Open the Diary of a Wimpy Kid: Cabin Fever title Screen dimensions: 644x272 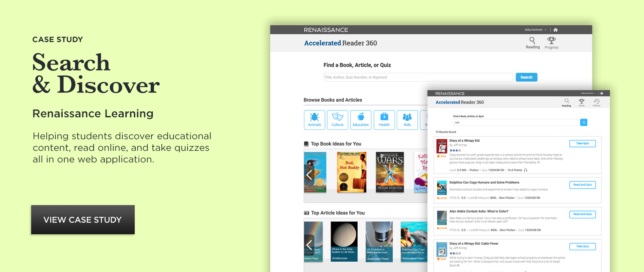(x=474, y=244)
